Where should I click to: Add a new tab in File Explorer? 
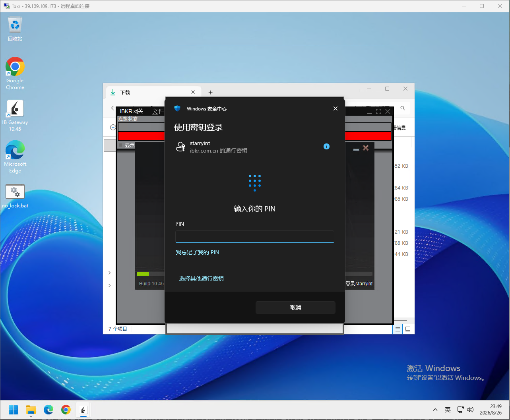(210, 92)
